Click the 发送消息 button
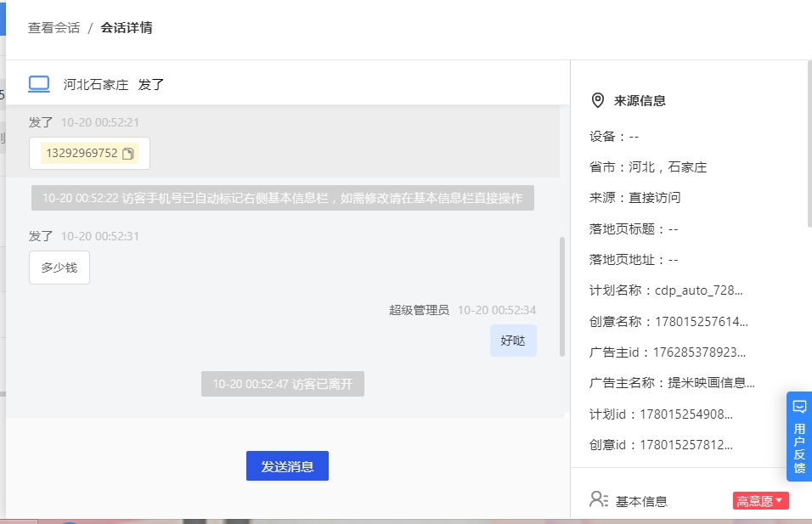812x524 pixels. click(x=287, y=466)
